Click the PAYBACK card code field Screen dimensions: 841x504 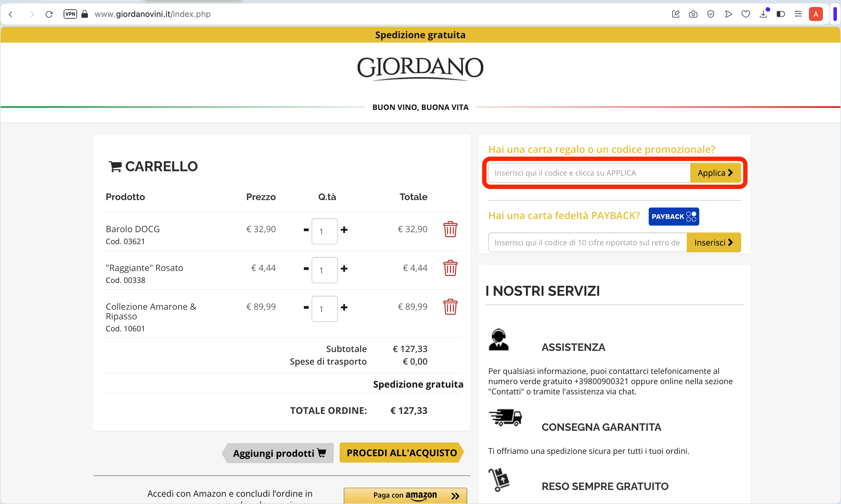coord(587,242)
